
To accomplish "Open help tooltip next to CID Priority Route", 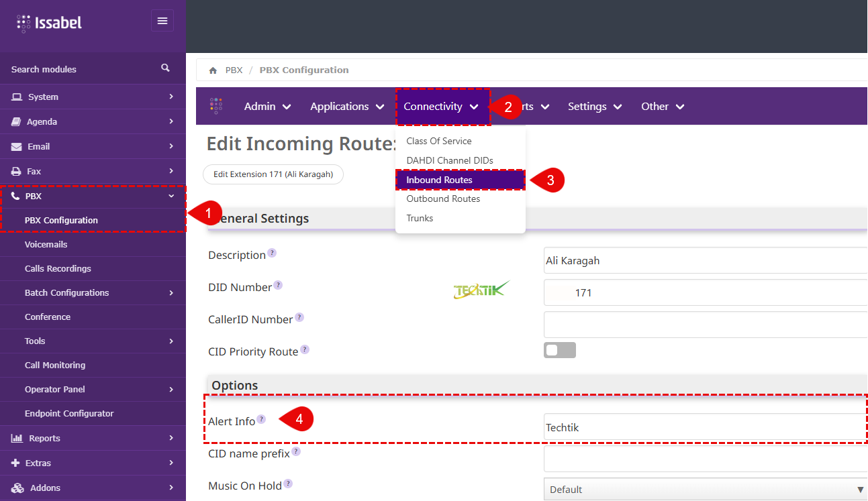I will pos(305,349).
